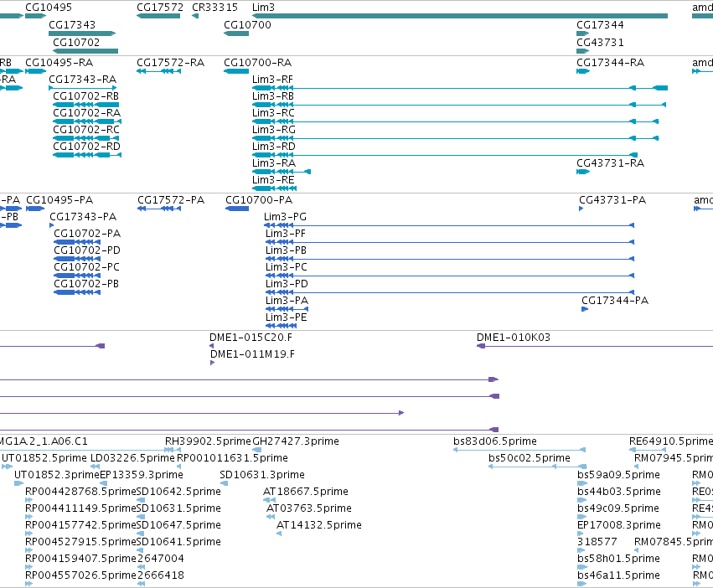
Task: Click the RH39902.5prime EST label
Action: click(208, 441)
